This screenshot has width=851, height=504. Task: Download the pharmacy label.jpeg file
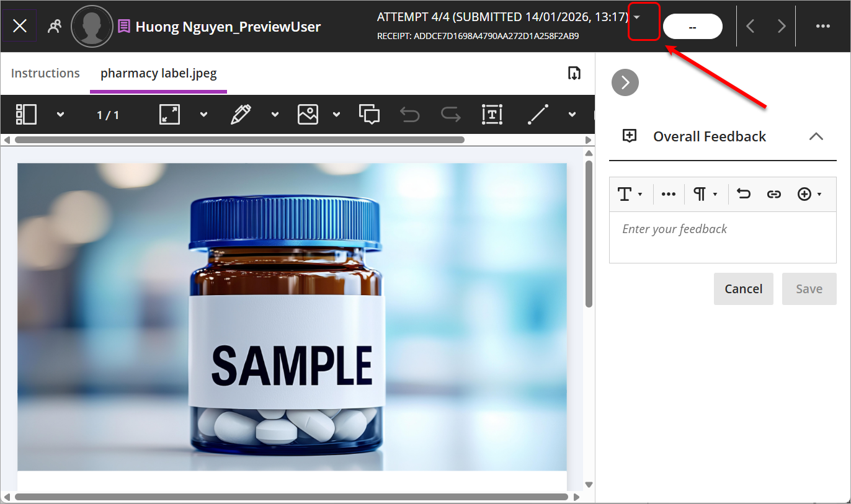[574, 73]
